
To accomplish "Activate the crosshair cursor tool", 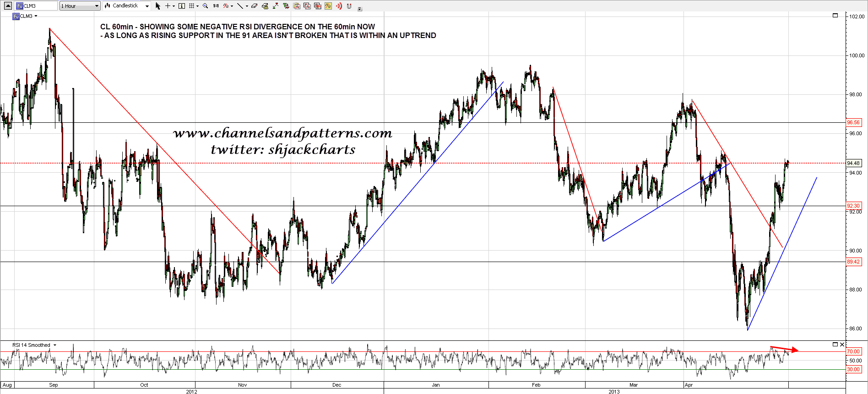I will click(168, 6).
